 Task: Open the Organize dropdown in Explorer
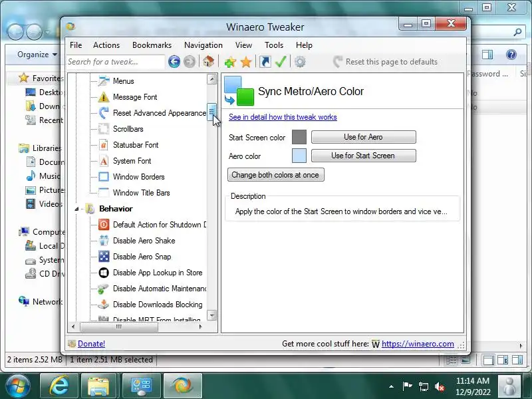click(37, 55)
